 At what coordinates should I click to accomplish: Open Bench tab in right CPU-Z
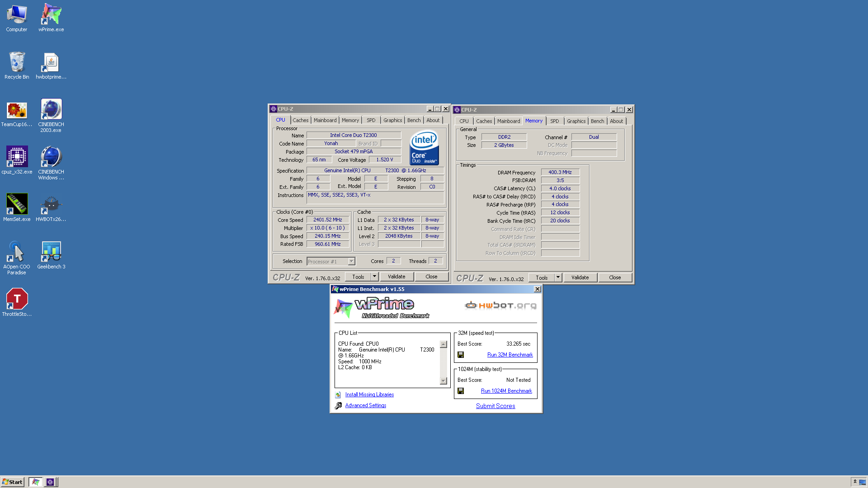597,121
